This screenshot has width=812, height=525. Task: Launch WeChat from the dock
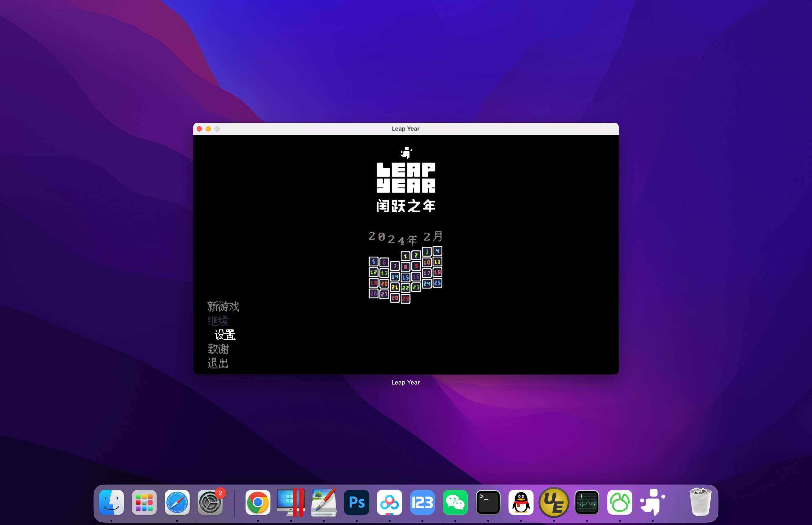click(455, 502)
